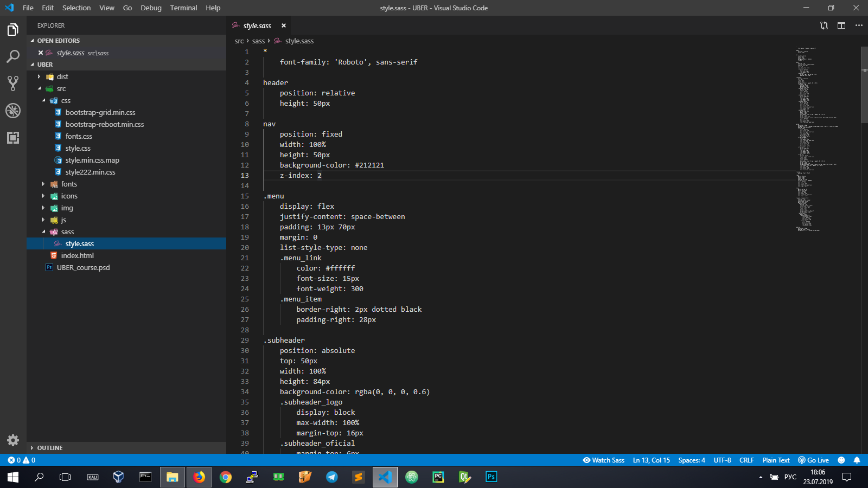
Task: Open the Atom icon on the taskbar
Action: [x=412, y=477]
